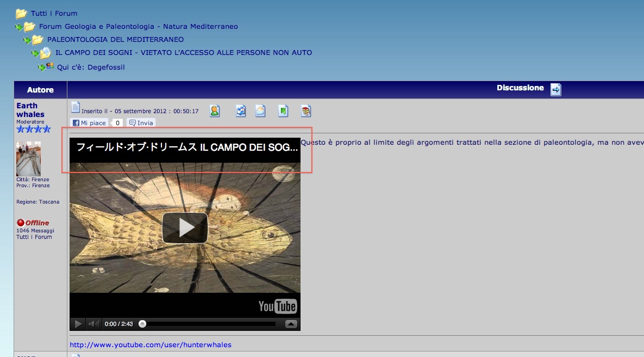
Task: Open Earth whales author profile
Action: [x=30, y=110]
